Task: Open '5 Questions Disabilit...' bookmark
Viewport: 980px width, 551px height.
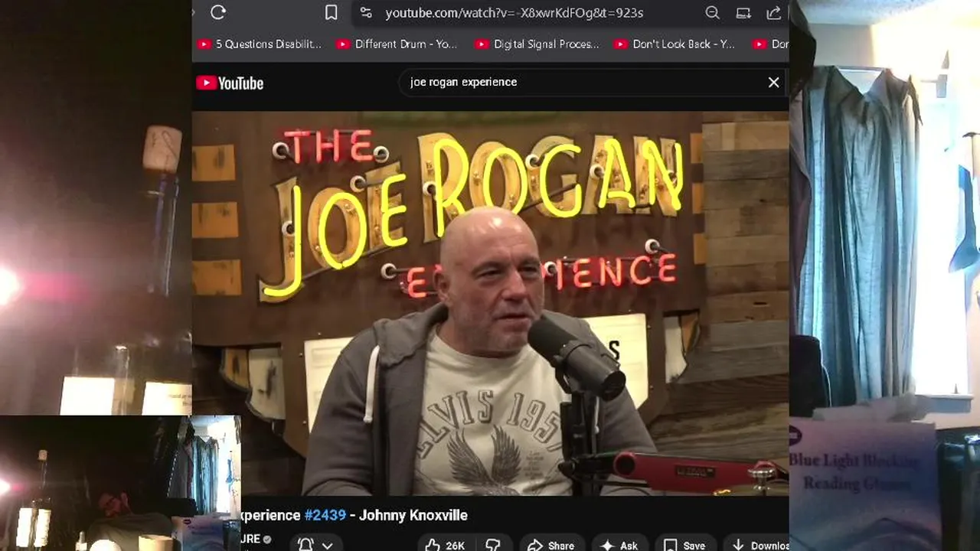Action: [x=260, y=44]
